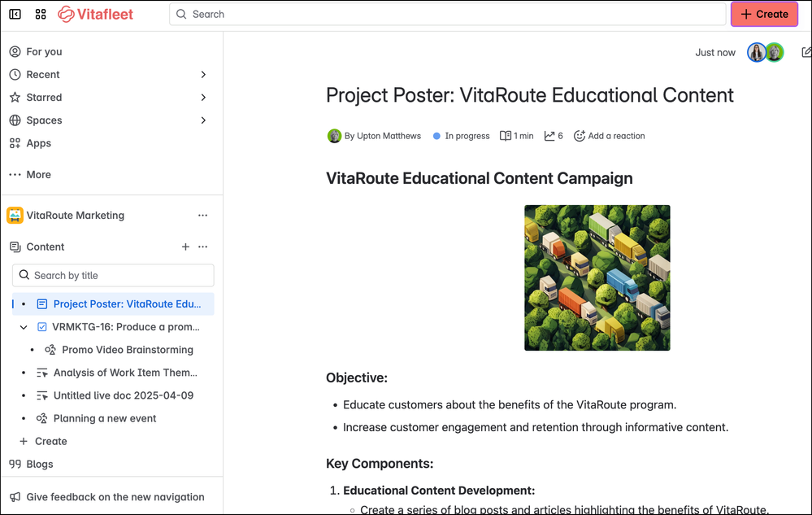Open the Blogs section

39,465
